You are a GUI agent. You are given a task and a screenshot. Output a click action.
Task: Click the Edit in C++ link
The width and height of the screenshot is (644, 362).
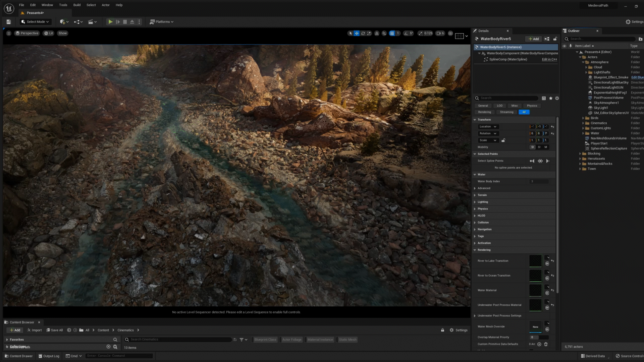549,59
